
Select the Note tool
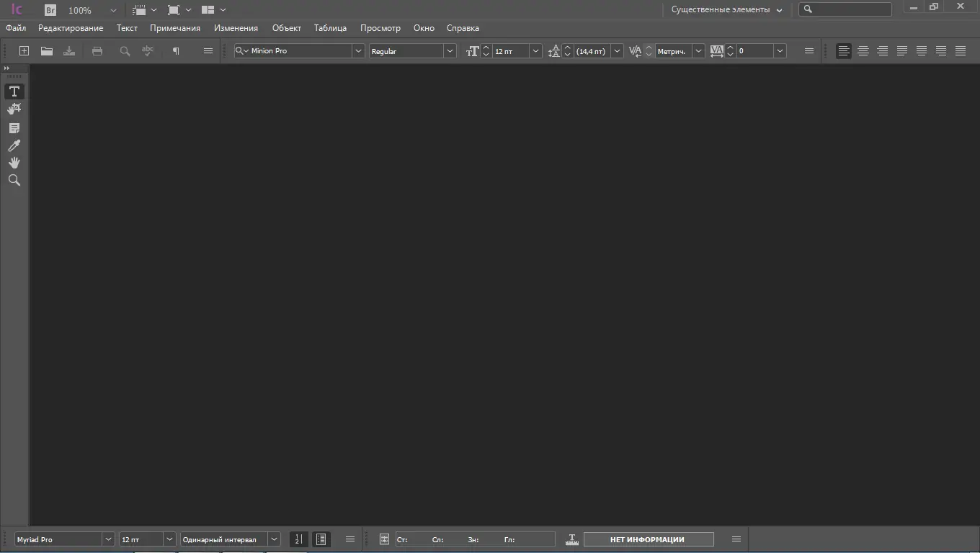[x=14, y=127]
